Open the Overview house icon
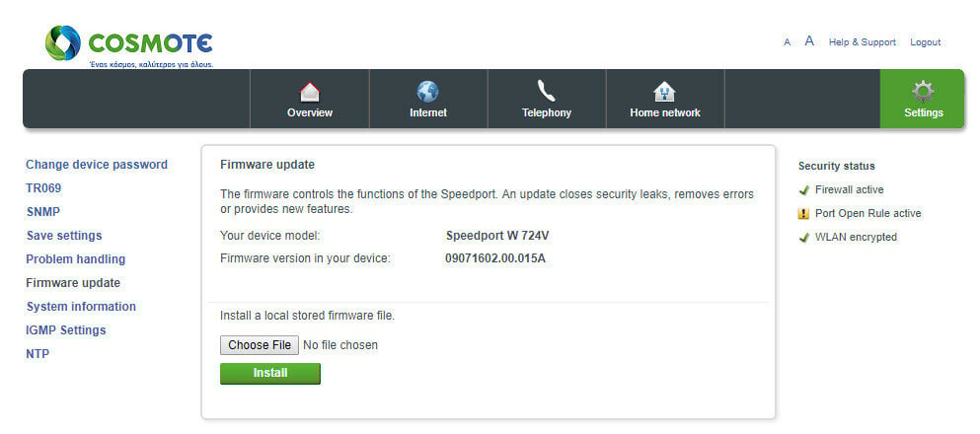Viewport: 980px width, 434px height. (309, 93)
